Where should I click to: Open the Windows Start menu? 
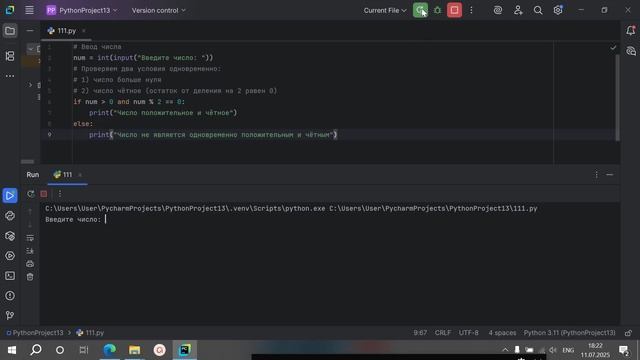point(11,350)
